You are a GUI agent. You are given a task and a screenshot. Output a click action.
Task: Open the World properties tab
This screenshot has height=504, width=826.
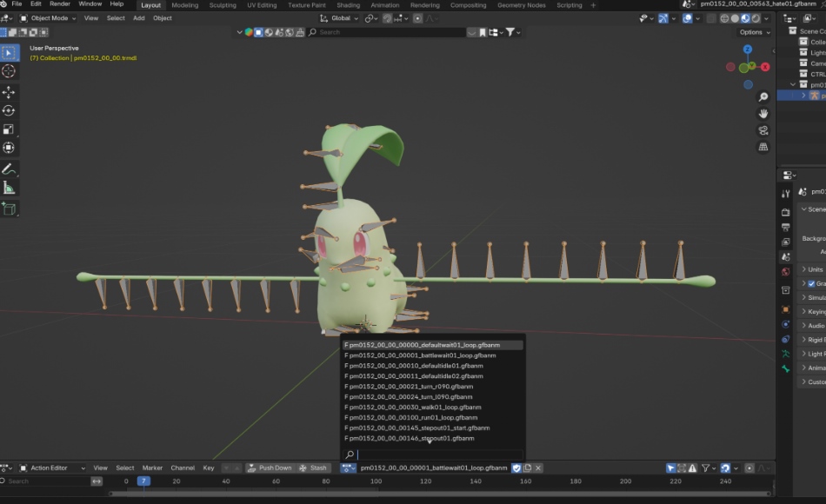[x=785, y=272]
